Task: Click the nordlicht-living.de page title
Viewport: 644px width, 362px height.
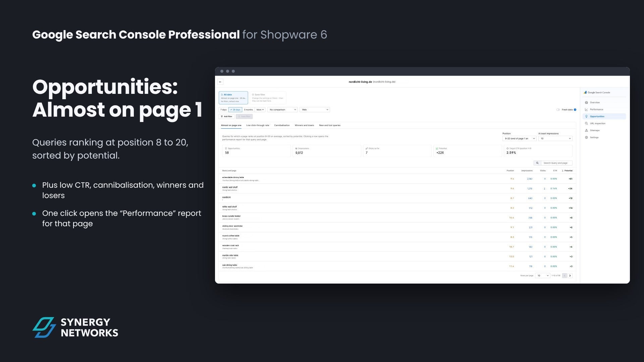Action: 372,82
